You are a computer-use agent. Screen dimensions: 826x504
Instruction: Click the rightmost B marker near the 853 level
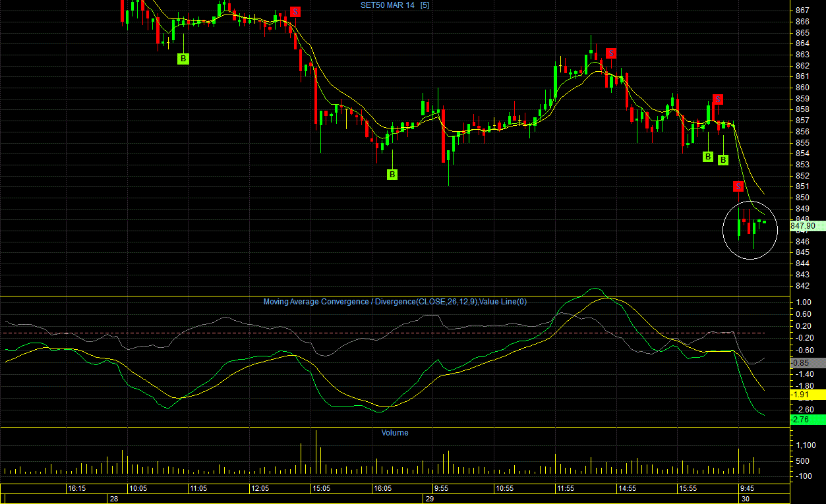tap(723, 160)
